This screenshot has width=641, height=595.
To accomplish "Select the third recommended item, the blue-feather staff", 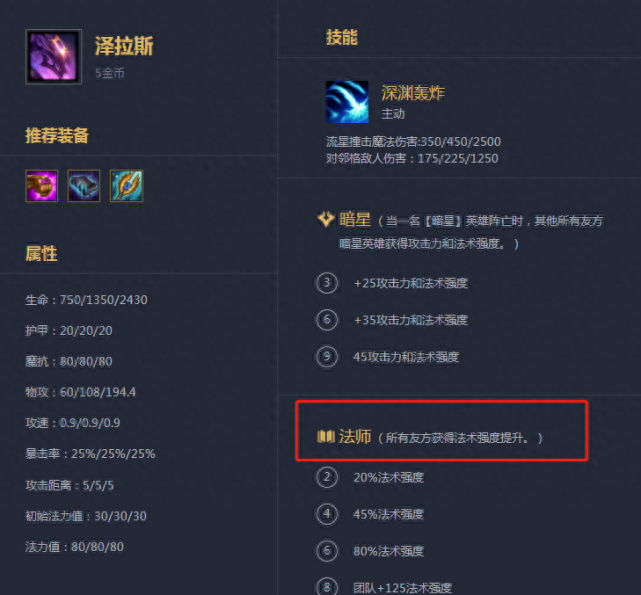I will click(127, 186).
